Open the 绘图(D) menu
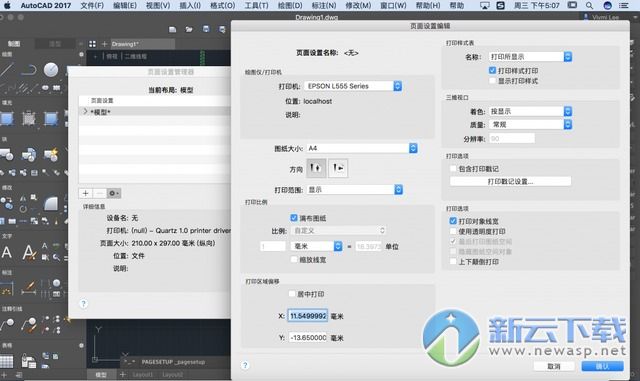The height and width of the screenshot is (381, 640). (290, 5)
